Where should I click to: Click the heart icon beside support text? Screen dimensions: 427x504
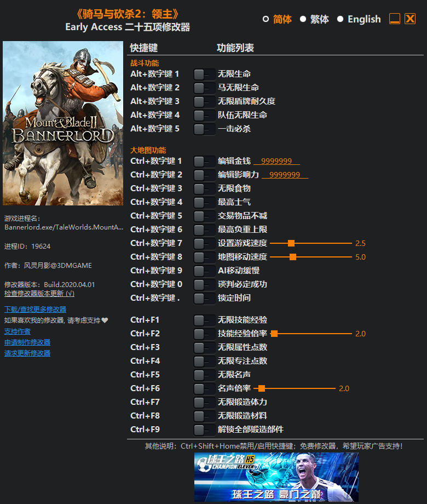105,320
